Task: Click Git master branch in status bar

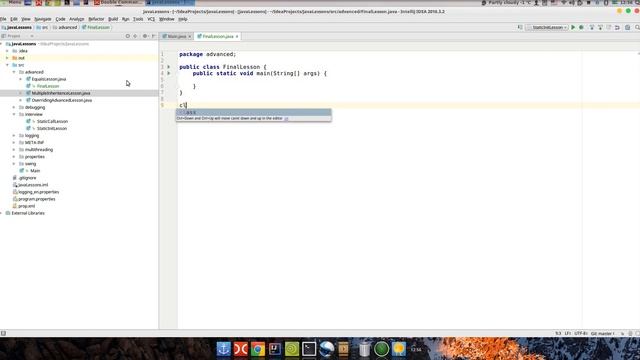Action: pyautogui.click(x=602, y=333)
